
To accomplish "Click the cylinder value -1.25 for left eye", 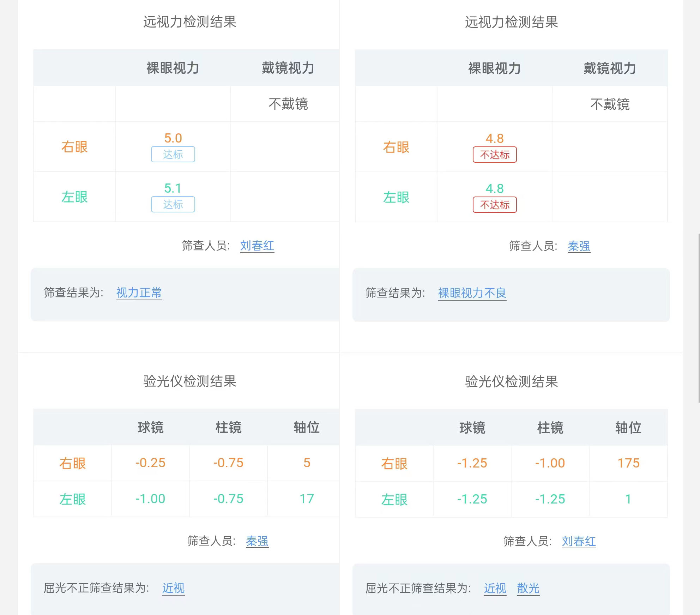I will pos(550,499).
